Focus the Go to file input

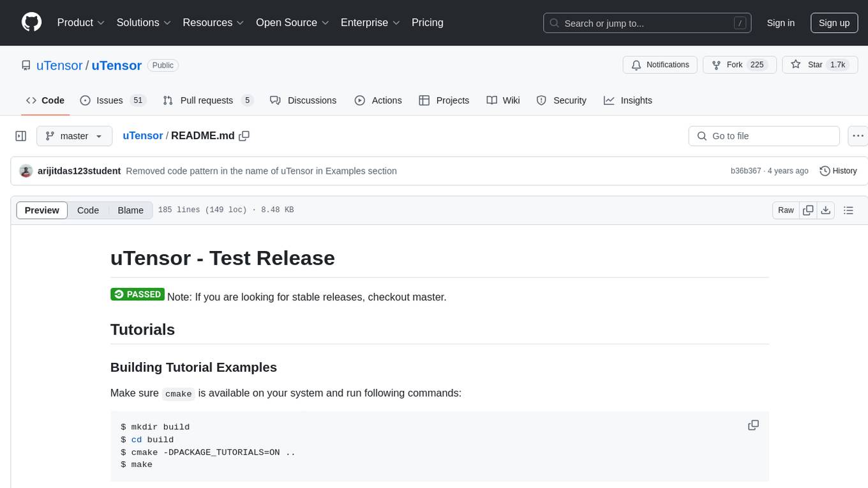[x=764, y=136]
